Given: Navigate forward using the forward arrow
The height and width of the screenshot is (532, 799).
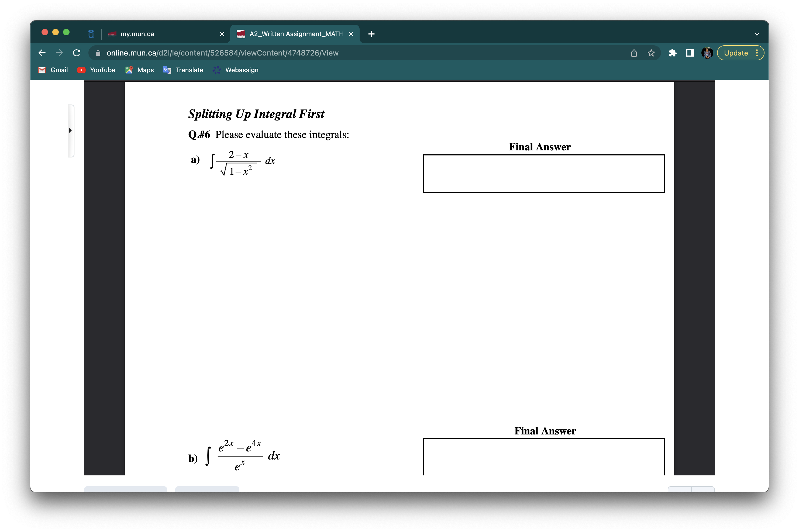Looking at the screenshot, I should coord(59,53).
